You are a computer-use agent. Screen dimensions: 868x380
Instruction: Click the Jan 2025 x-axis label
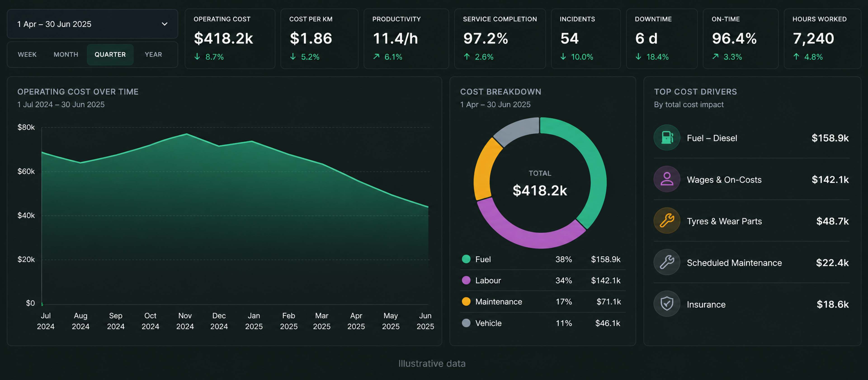pos(254,321)
